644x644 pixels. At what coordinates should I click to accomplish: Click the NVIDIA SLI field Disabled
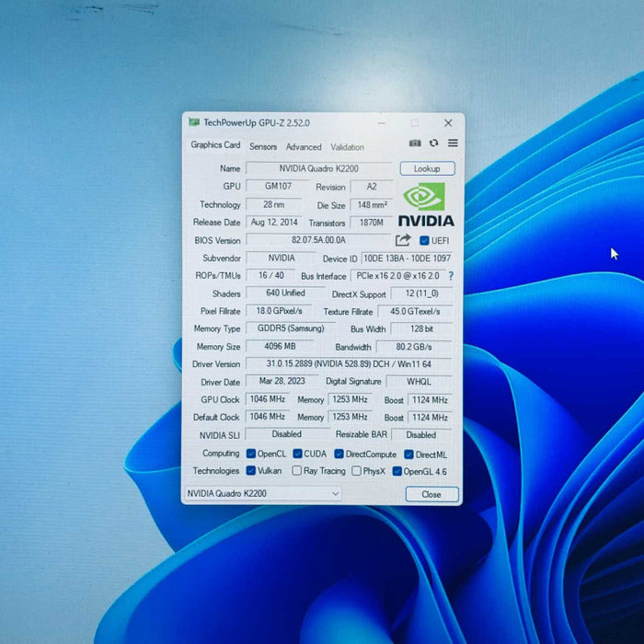pyautogui.click(x=287, y=434)
